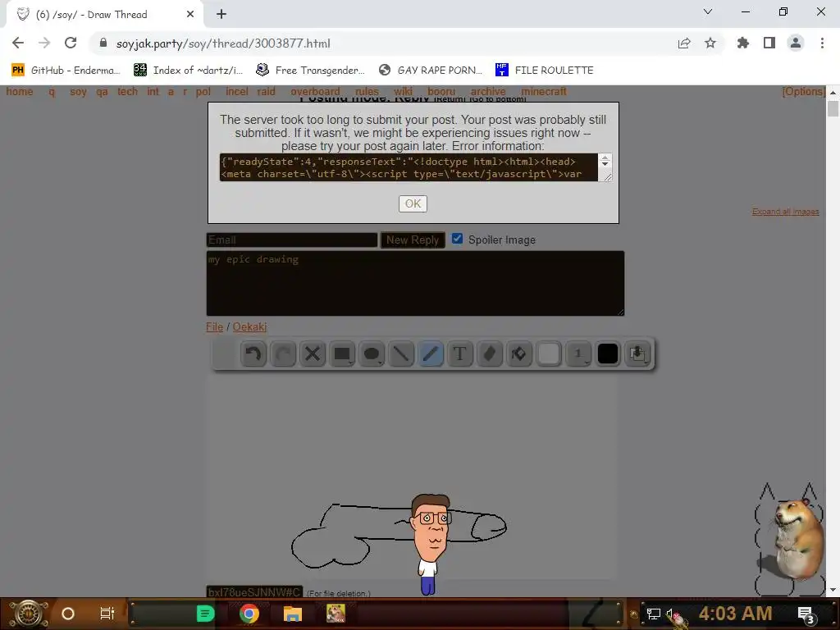The width and height of the screenshot is (840, 630).
Task: Open the black primary color swatch
Action: click(x=608, y=354)
